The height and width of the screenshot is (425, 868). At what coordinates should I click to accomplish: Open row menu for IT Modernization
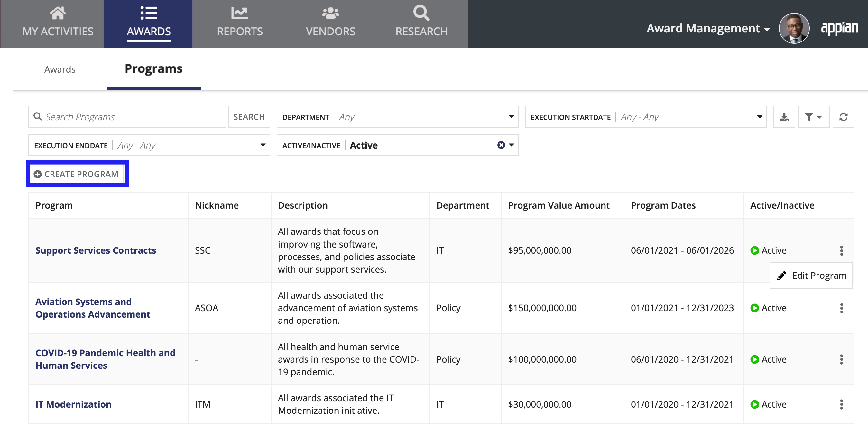[841, 404]
